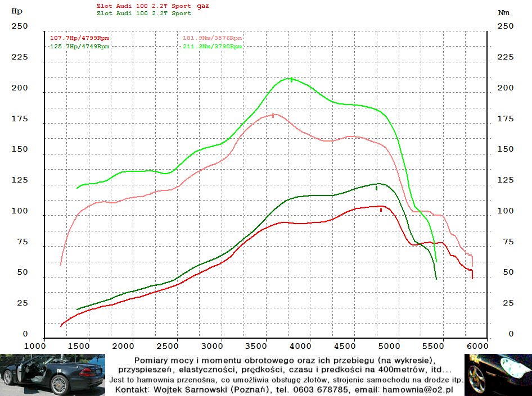Screen dimensions: 532x396
Task: Click the footer line starting 'Jest to hamownia przenośna'
Action: [286, 380]
